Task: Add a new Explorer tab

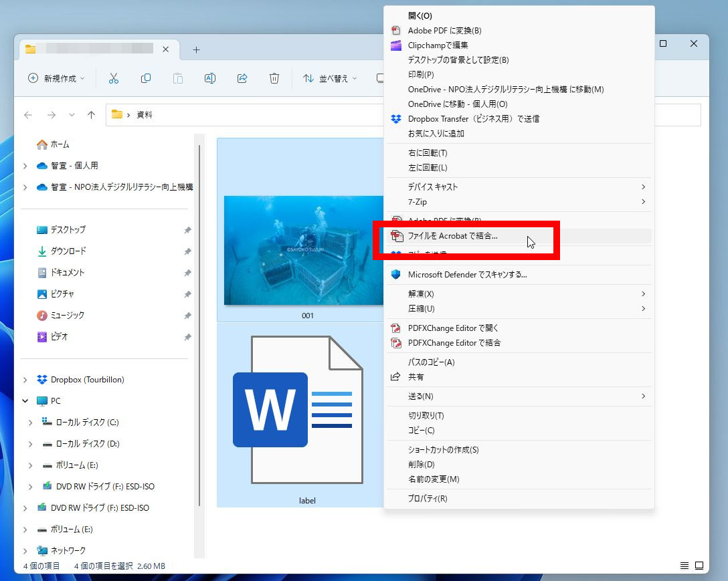Action: click(x=197, y=49)
